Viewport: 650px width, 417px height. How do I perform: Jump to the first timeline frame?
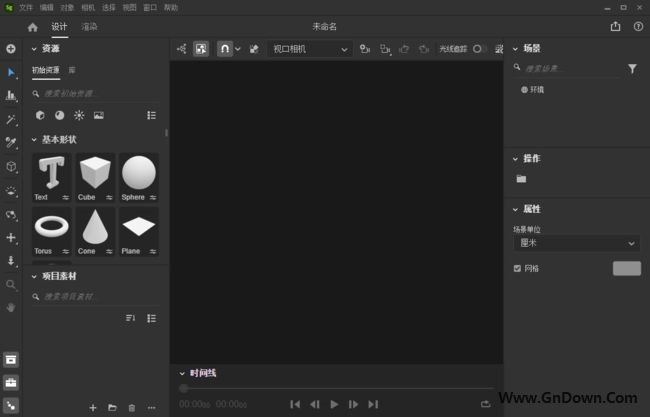click(295, 404)
